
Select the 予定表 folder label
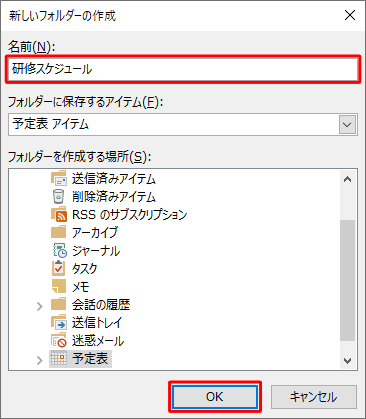pyautogui.click(x=90, y=359)
